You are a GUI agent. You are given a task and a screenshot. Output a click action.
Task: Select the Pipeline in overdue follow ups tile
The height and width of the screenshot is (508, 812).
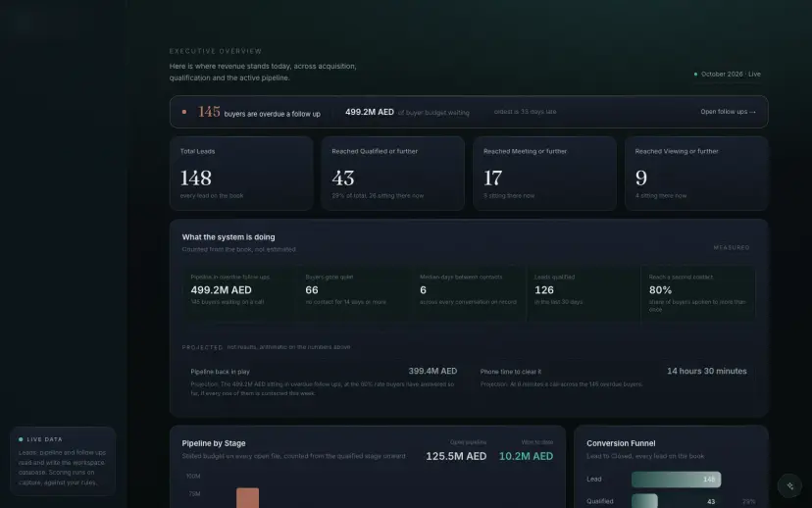239,293
